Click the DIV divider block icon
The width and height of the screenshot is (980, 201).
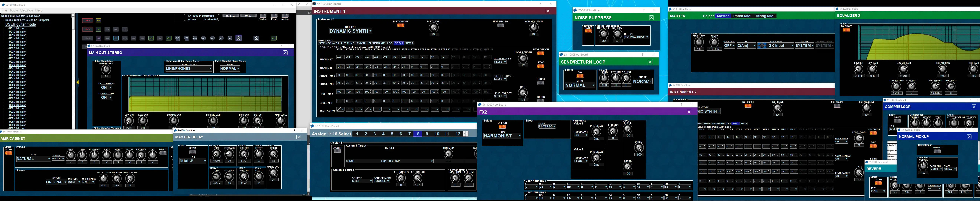point(221,38)
